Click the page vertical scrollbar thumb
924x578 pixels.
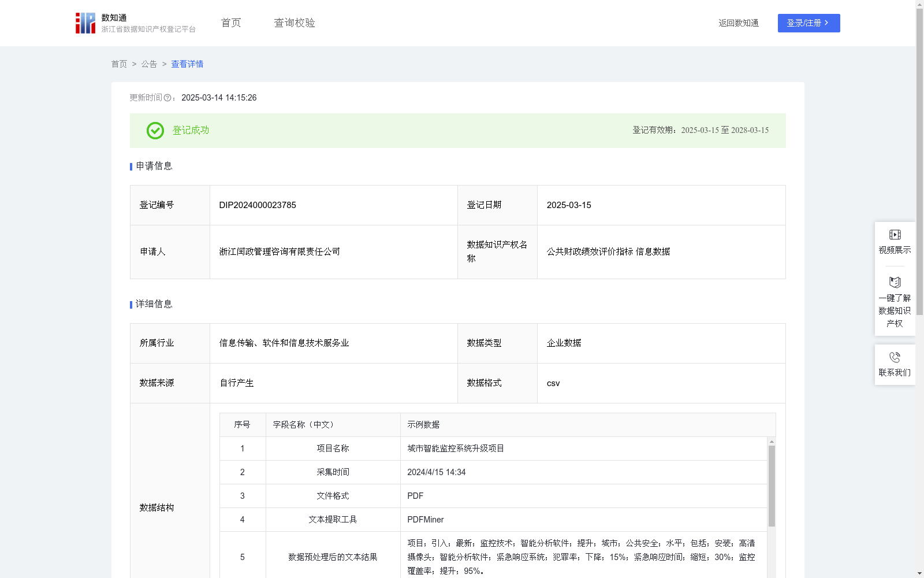(919, 162)
